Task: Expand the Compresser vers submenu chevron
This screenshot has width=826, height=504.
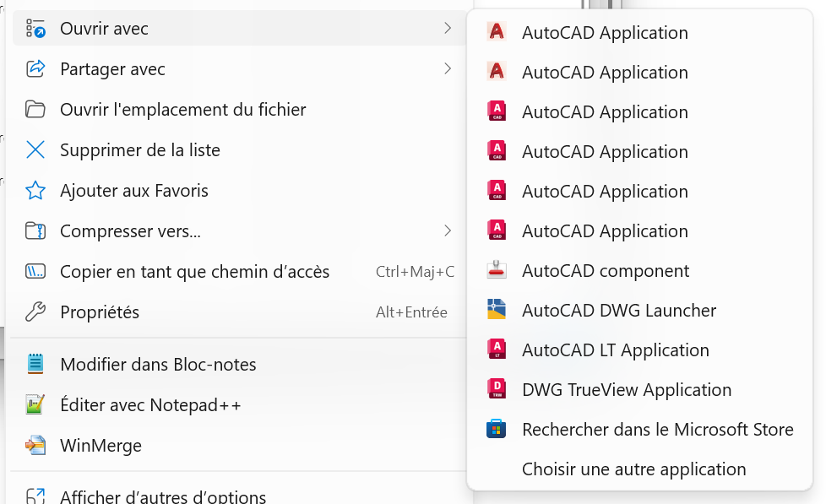Action: [x=448, y=230]
